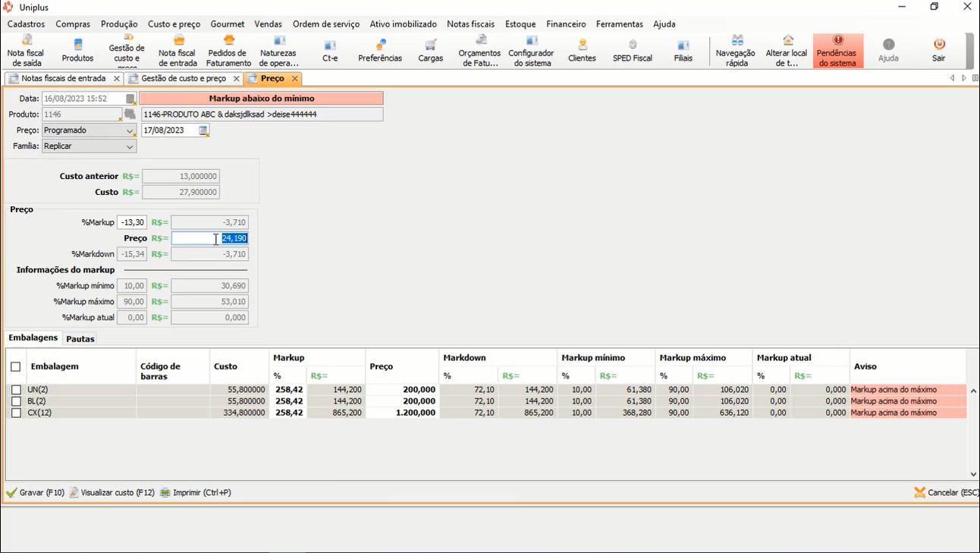Show next tabs with right arrow
This screenshot has height=553, width=980.
964,78
